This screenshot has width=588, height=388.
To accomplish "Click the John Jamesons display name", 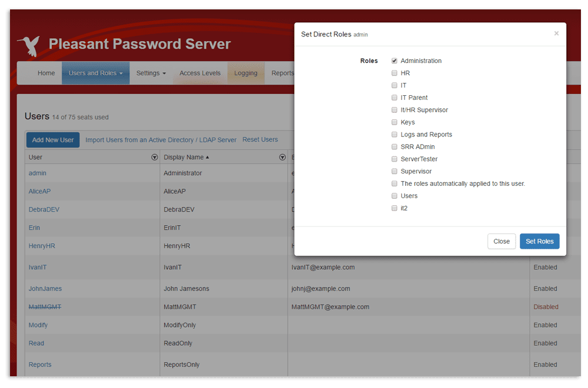I will 186,289.
